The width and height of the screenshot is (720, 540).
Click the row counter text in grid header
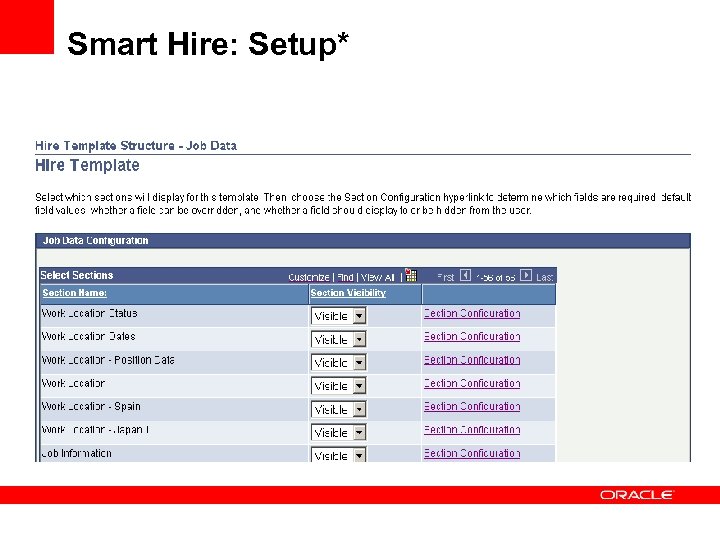[x=495, y=278]
